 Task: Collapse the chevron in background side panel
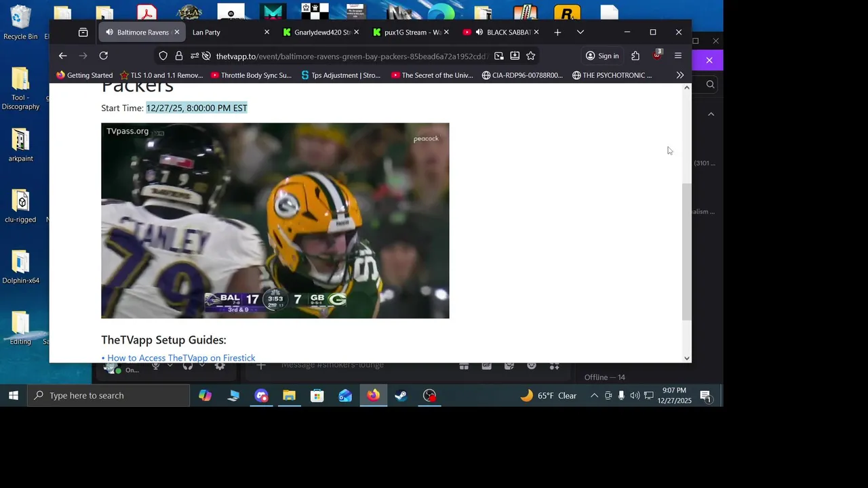711,114
